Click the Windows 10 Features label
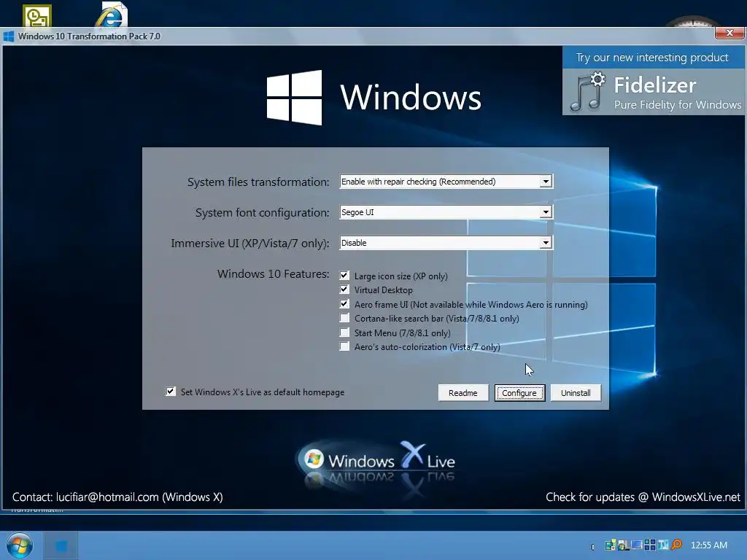The image size is (747, 560). pos(273,274)
